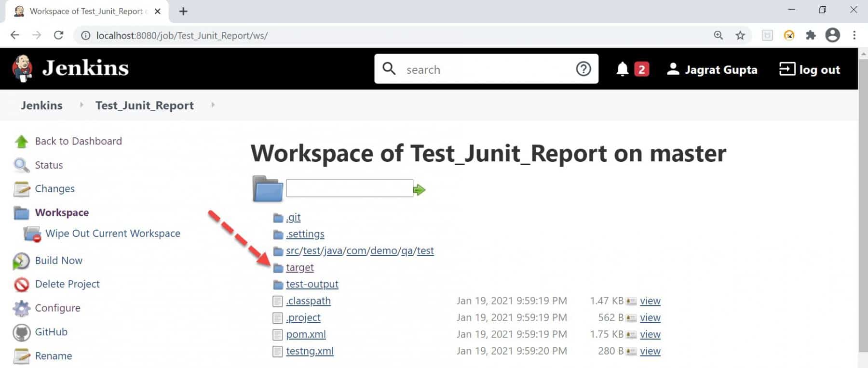Click the Configure gear icon
Image resolution: width=868 pixels, height=368 pixels.
tap(21, 308)
